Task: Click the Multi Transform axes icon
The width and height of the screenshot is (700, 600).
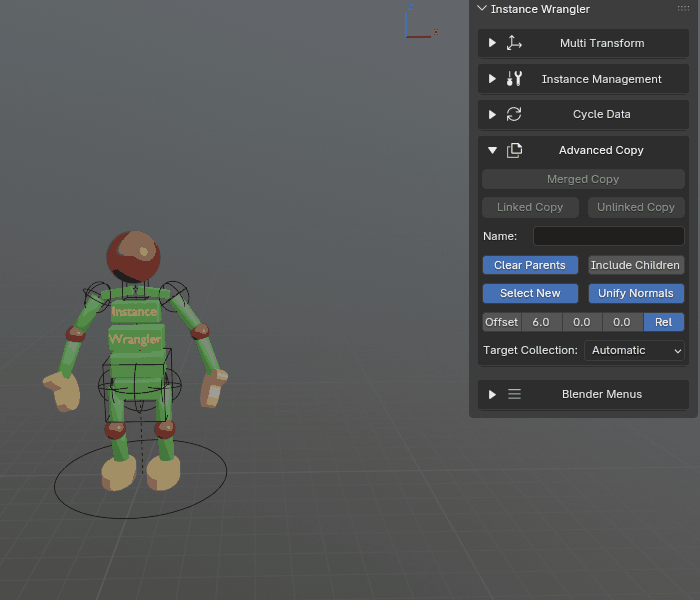Action: (x=514, y=43)
